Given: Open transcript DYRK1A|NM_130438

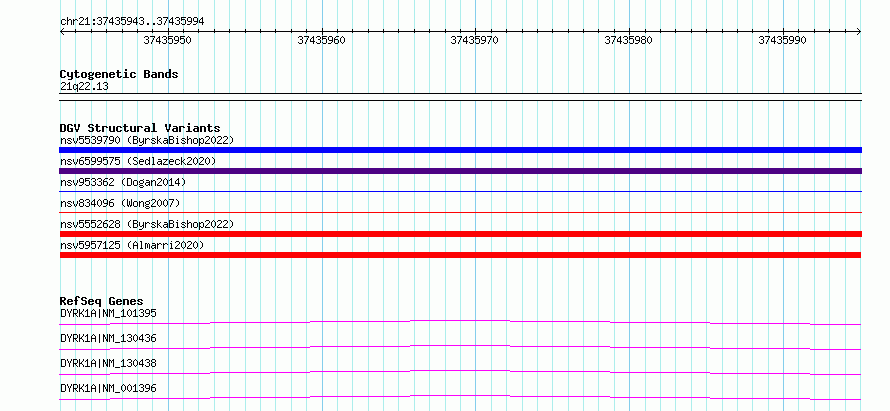Looking at the screenshot, I should pyautogui.click(x=108, y=363).
